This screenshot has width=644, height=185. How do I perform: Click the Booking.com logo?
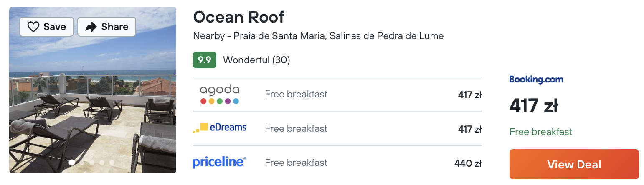click(536, 79)
